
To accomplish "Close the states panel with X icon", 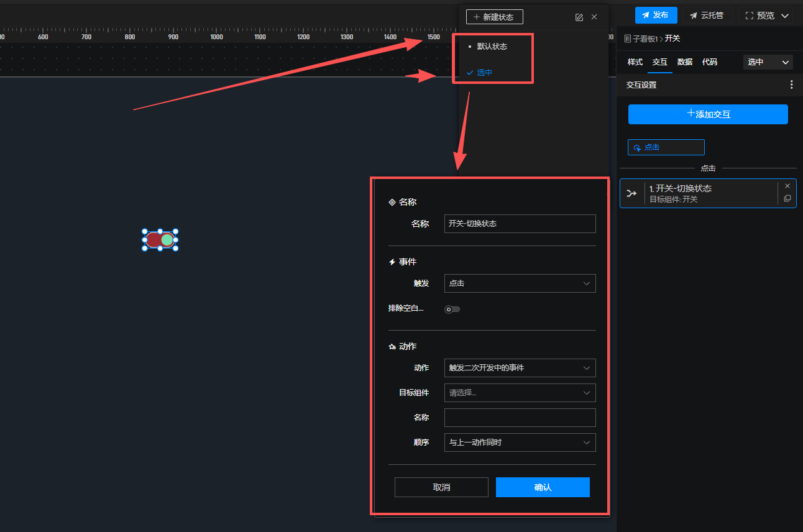I will pos(594,17).
